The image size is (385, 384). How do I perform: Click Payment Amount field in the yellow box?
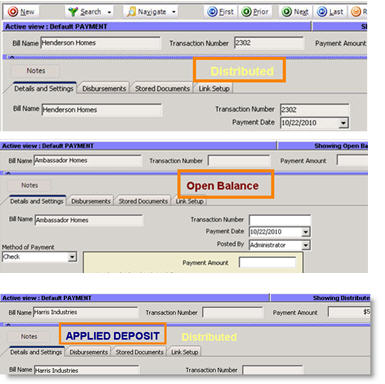pyautogui.click(x=267, y=263)
